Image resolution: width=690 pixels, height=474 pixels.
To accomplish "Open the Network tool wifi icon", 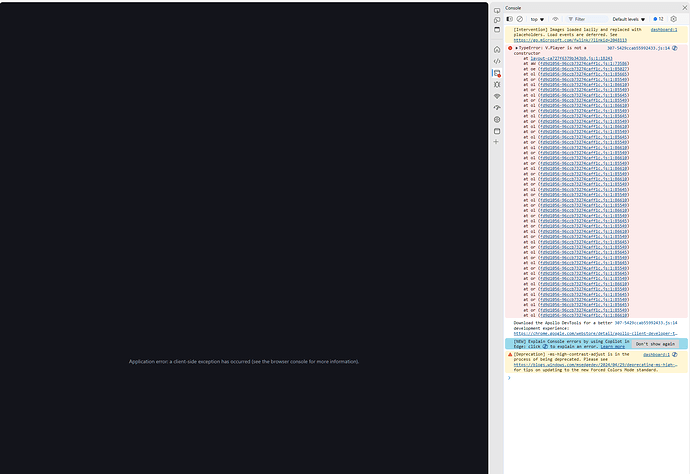I will (497, 96).
